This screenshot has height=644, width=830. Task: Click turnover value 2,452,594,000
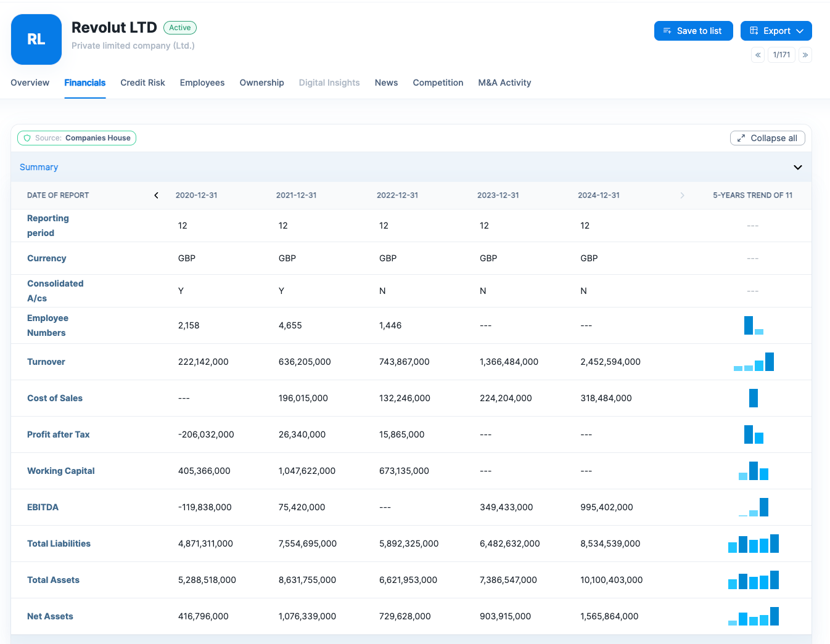(x=610, y=362)
